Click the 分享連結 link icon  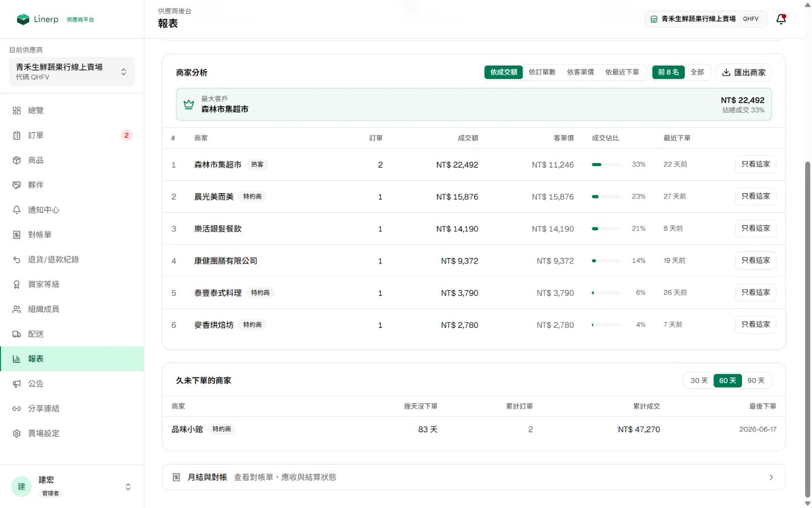point(17,409)
